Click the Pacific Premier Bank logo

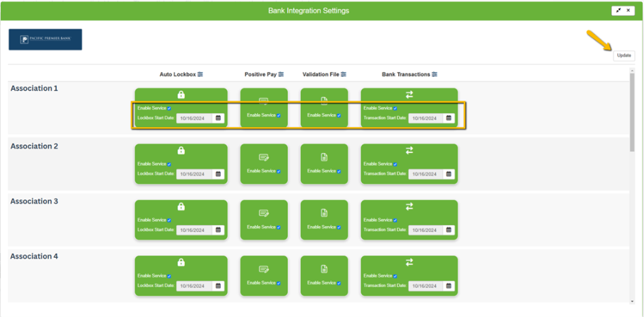[x=46, y=39]
